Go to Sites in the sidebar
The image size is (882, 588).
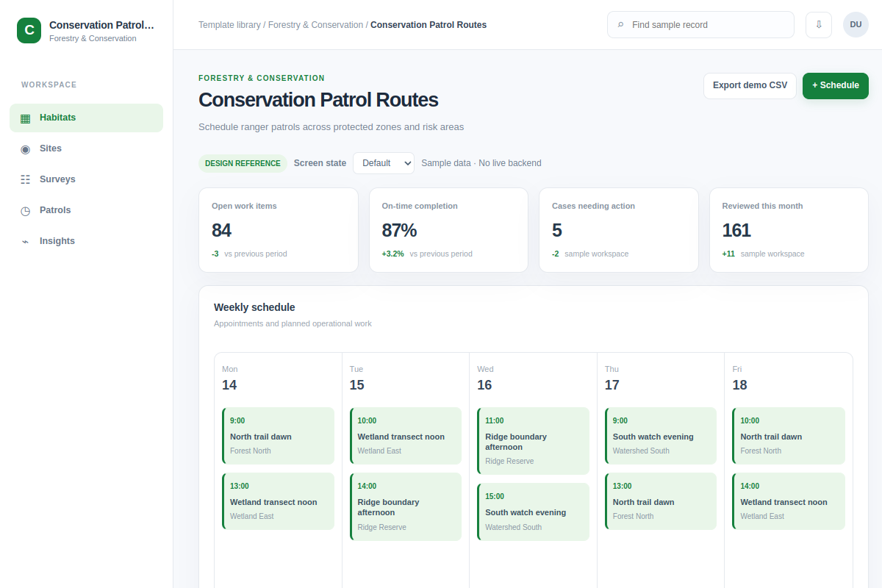pos(86,148)
